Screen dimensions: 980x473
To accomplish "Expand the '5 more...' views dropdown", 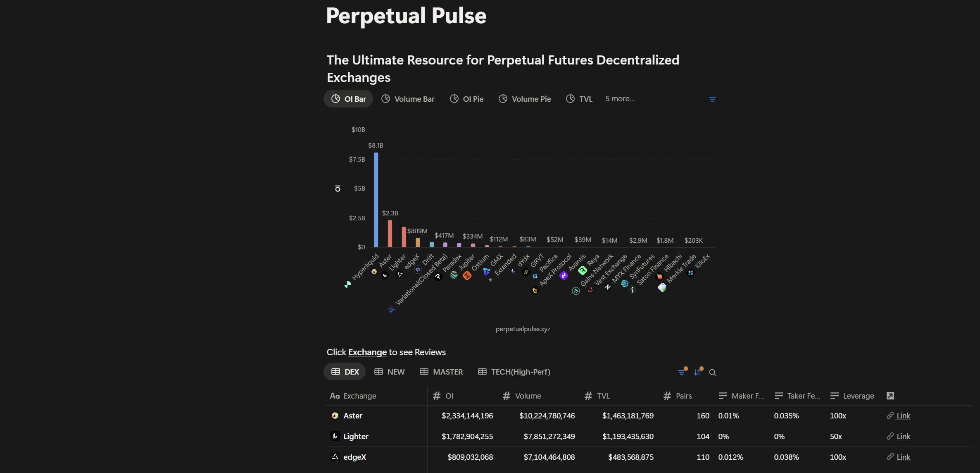I will coord(620,99).
